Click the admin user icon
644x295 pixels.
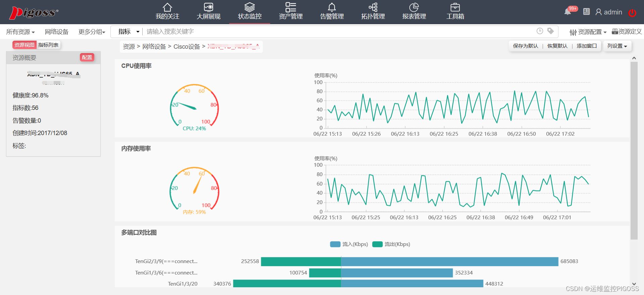(x=598, y=12)
